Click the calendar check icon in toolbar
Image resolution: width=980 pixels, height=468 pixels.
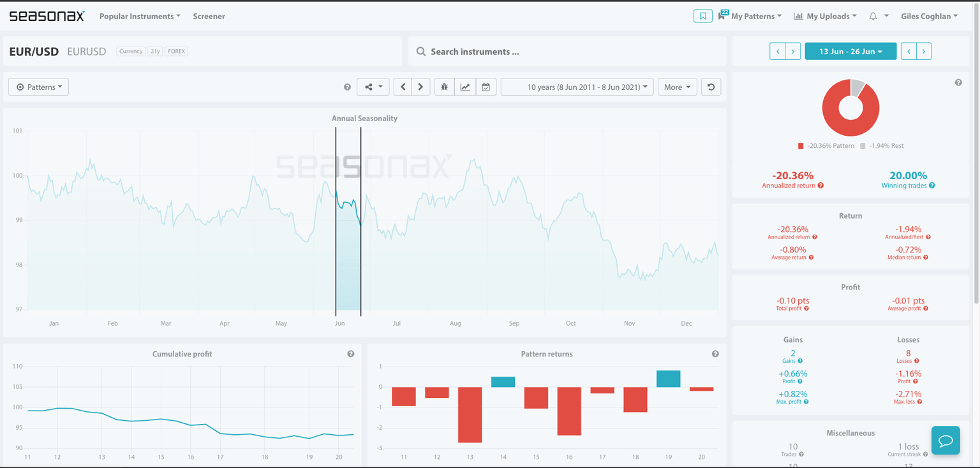click(486, 87)
